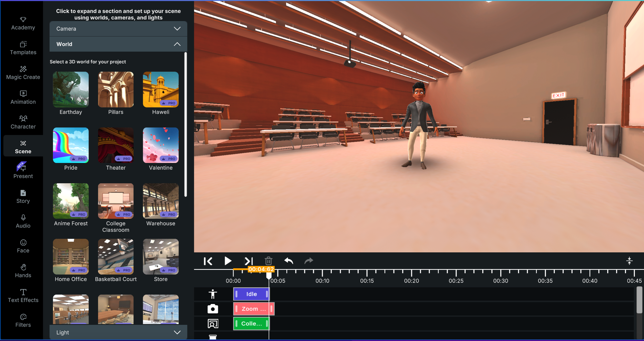Open the Hands panel
The height and width of the screenshot is (341, 644).
(23, 270)
